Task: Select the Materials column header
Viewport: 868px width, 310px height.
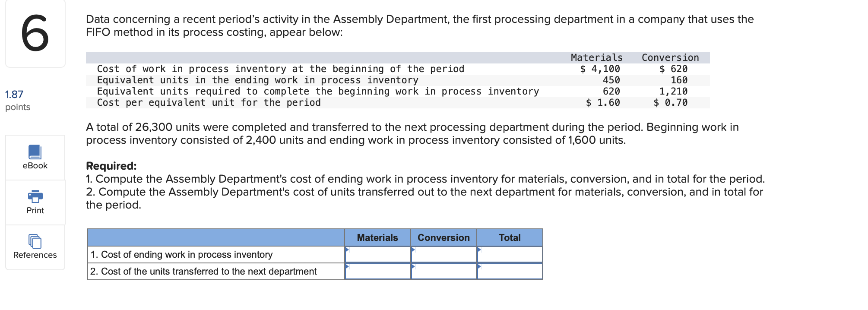Action: [x=377, y=237]
